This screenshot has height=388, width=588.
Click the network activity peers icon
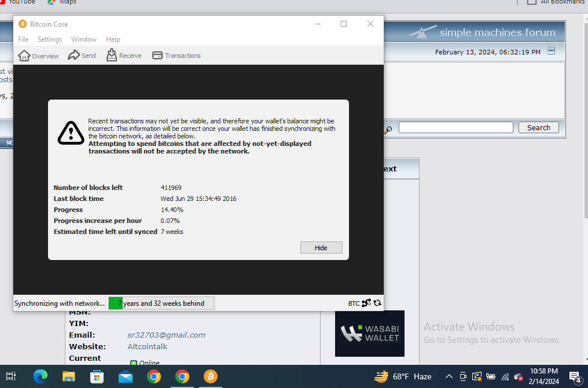(x=366, y=303)
